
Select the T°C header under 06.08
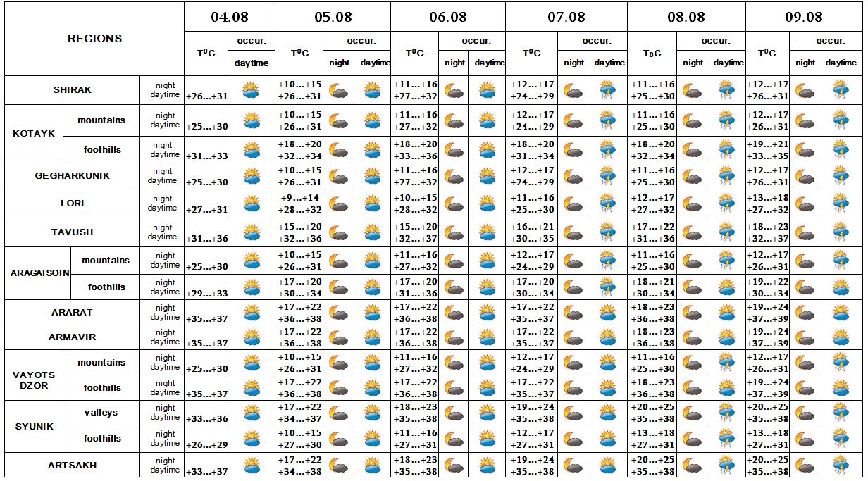[414, 53]
